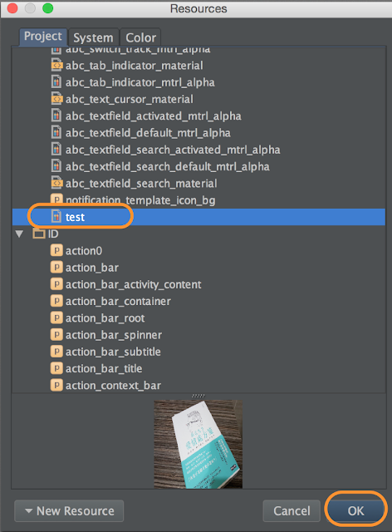Select abc_tab_indicator_material in the list
392x532 pixels.
point(135,66)
